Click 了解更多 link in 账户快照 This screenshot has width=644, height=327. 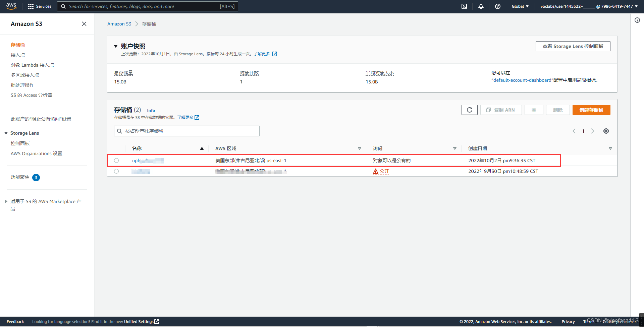click(x=262, y=54)
